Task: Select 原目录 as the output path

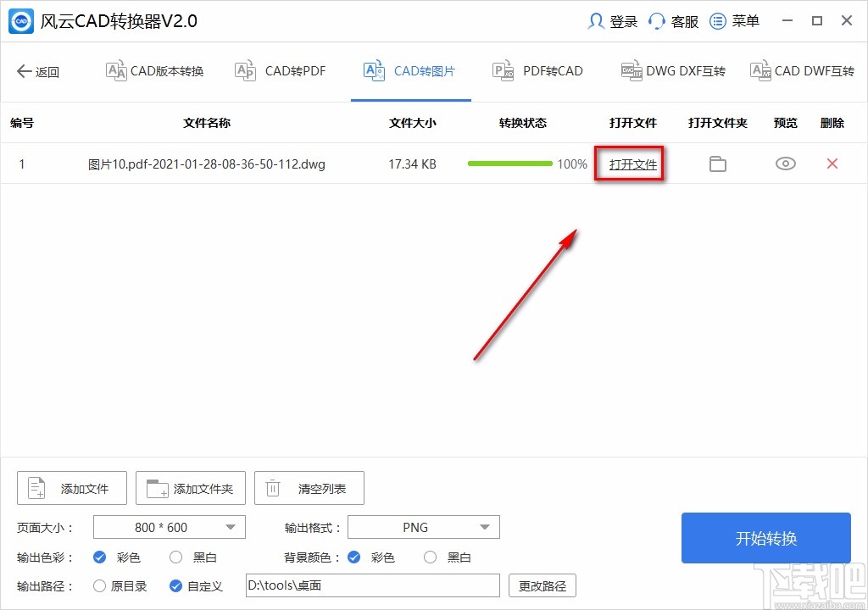Action: pos(99,585)
